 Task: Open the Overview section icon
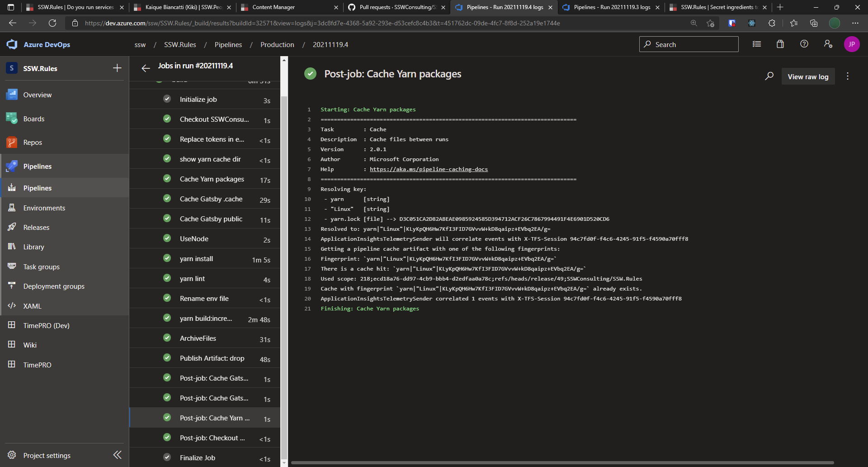12,95
